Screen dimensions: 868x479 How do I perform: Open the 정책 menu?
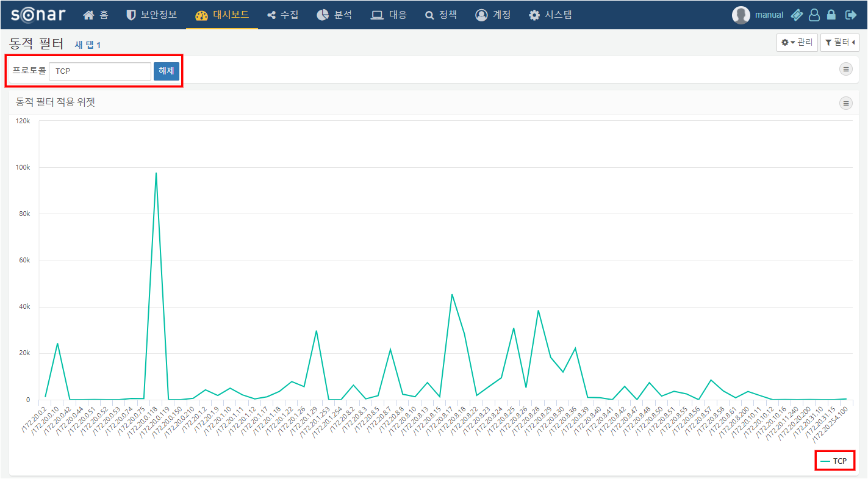point(441,15)
